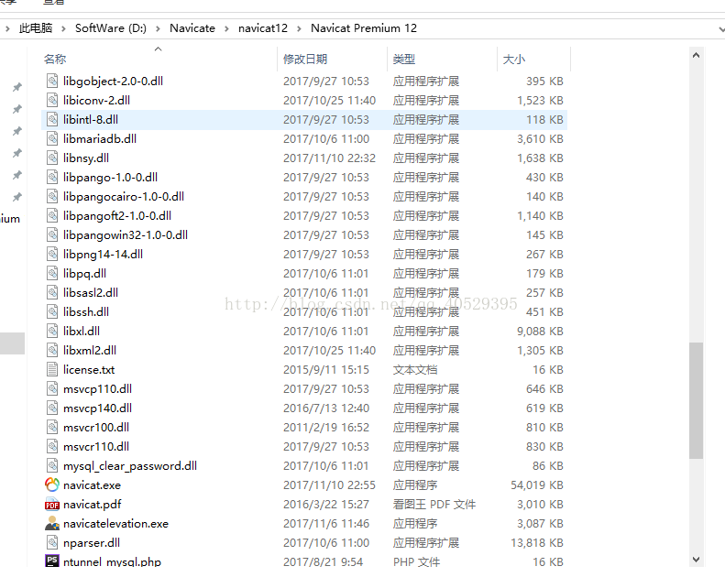Click the libpangowin32-1.0-0.dll file icon

coord(52,235)
